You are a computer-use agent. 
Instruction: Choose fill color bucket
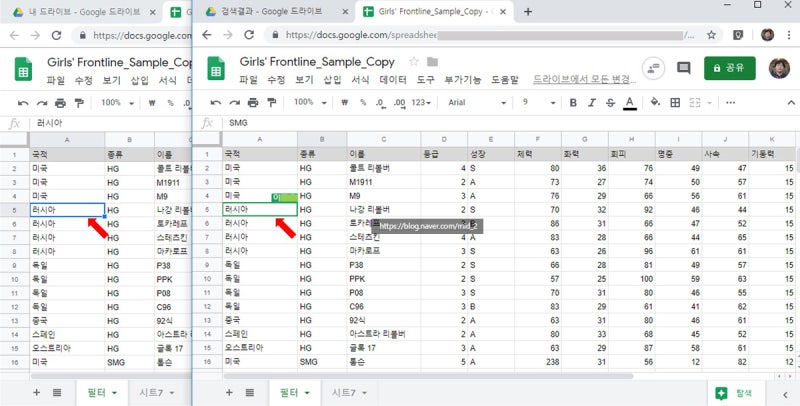click(x=655, y=102)
